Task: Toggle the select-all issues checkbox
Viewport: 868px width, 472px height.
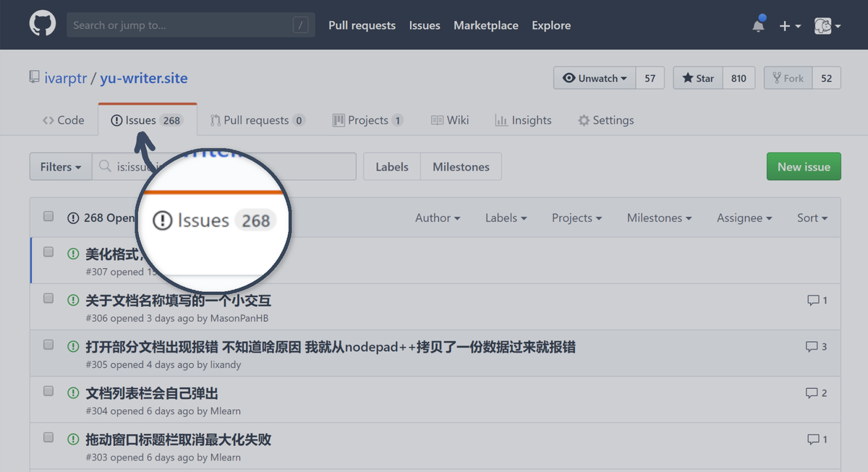Action: point(48,216)
